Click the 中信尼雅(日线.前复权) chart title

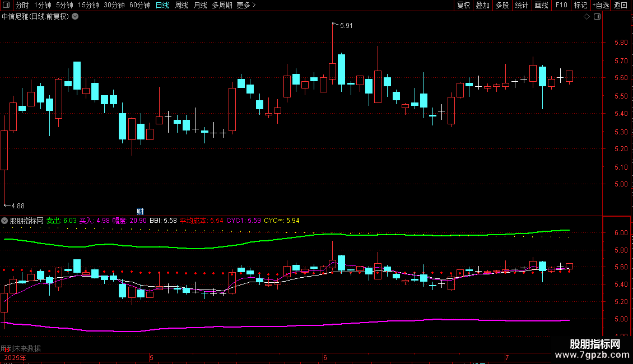[35, 17]
